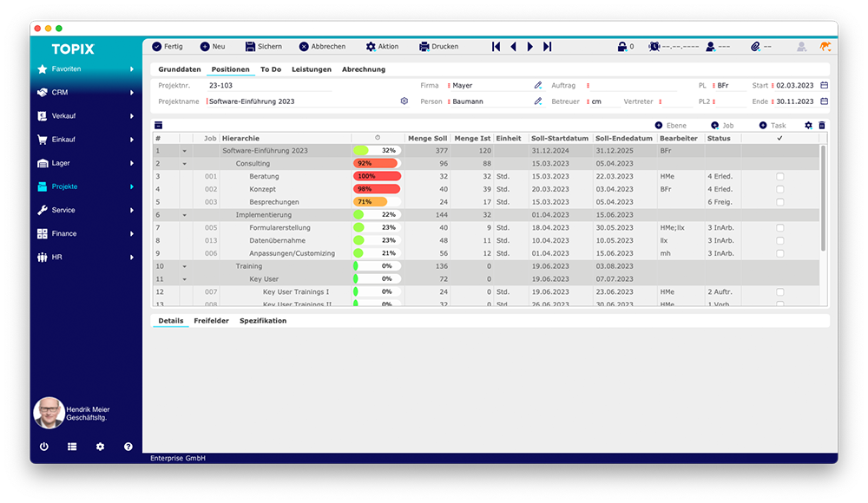
Task: Check the Datenübernahme row checkbox
Action: (x=779, y=240)
